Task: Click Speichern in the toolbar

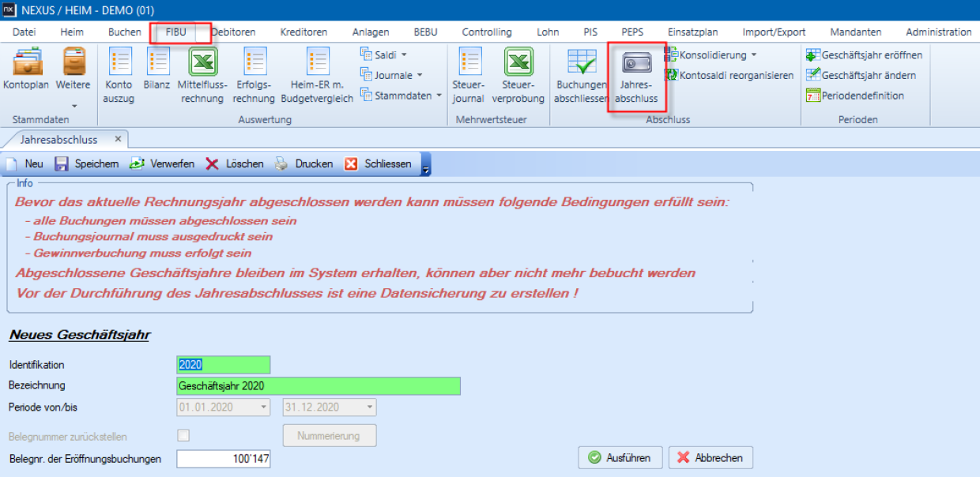Action: 87,163
